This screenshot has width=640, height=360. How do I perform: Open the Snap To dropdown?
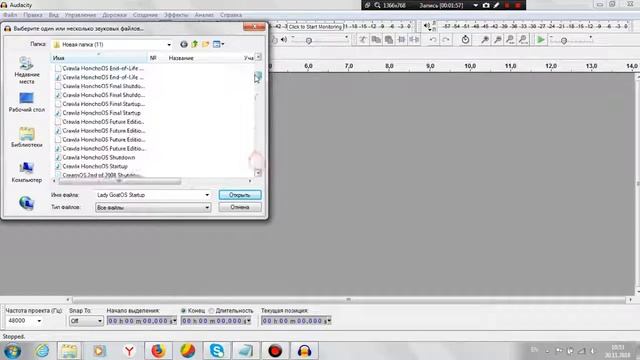pyautogui.click(x=100, y=321)
